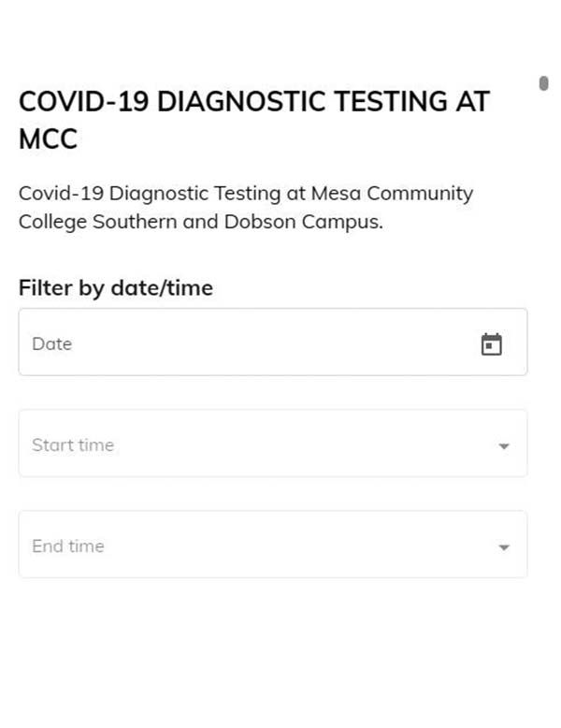Select the "Start time" placeholder text
The image size is (561, 728).
pyautogui.click(x=73, y=445)
